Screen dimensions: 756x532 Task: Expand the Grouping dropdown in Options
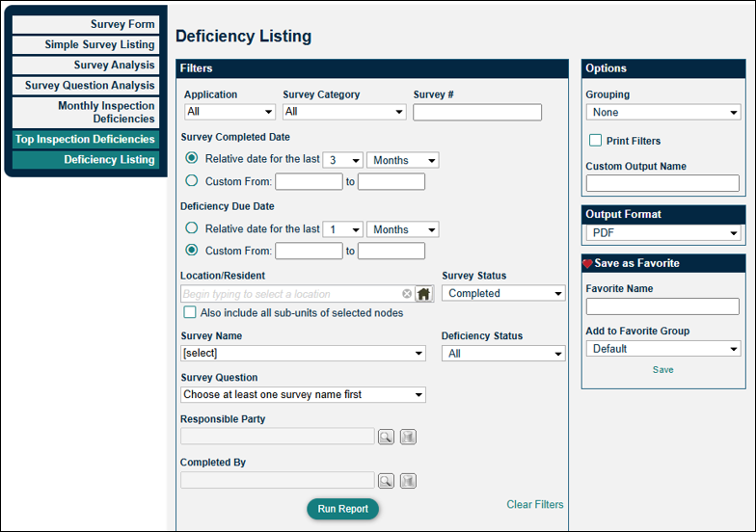661,112
